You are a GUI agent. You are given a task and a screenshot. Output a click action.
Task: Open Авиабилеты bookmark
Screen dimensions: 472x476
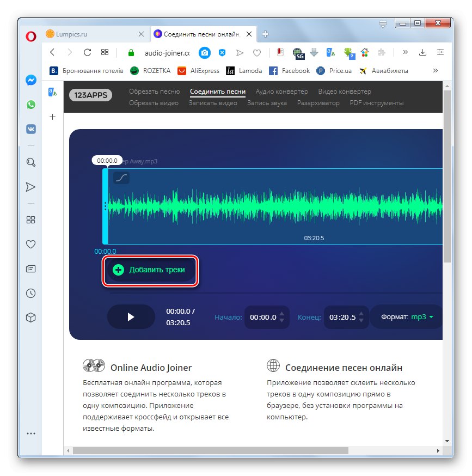(x=384, y=71)
